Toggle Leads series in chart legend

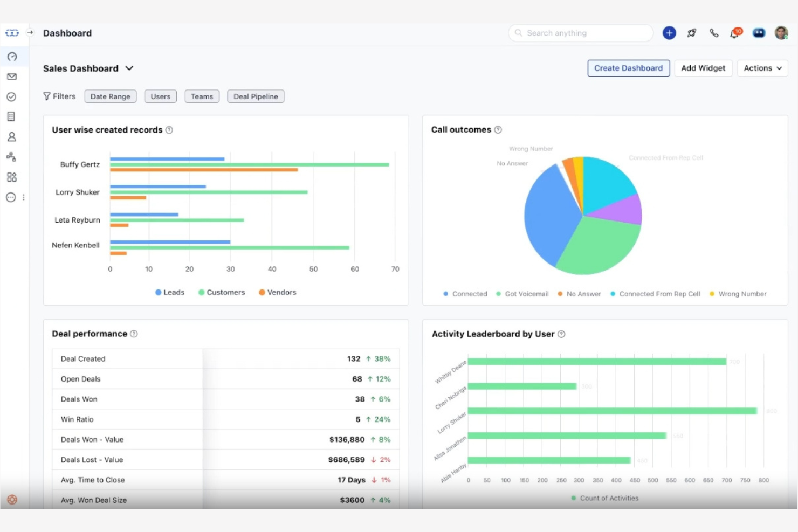pyautogui.click(x=170, y=292)
